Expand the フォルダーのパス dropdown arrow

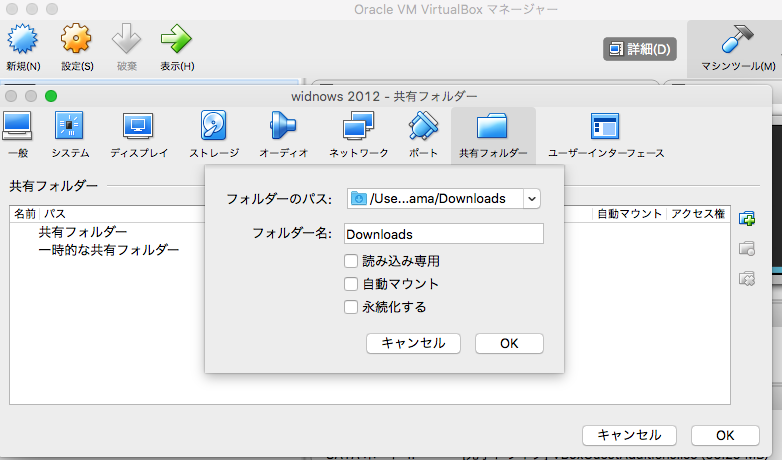coord(532,199)
